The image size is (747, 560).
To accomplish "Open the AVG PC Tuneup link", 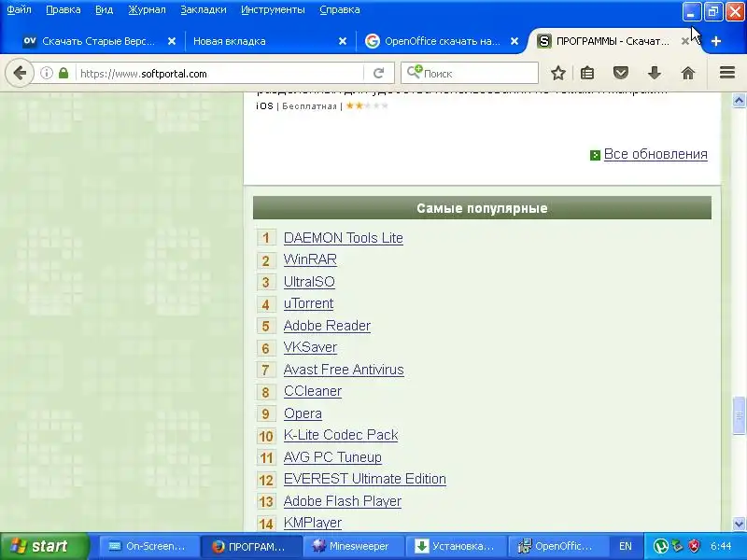I will (332, 457).
